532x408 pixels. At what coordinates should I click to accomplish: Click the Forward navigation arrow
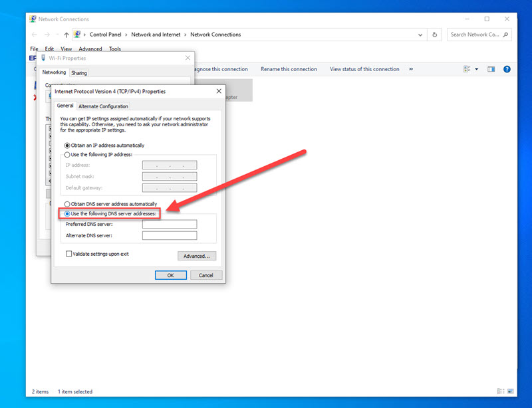point(47,35)
